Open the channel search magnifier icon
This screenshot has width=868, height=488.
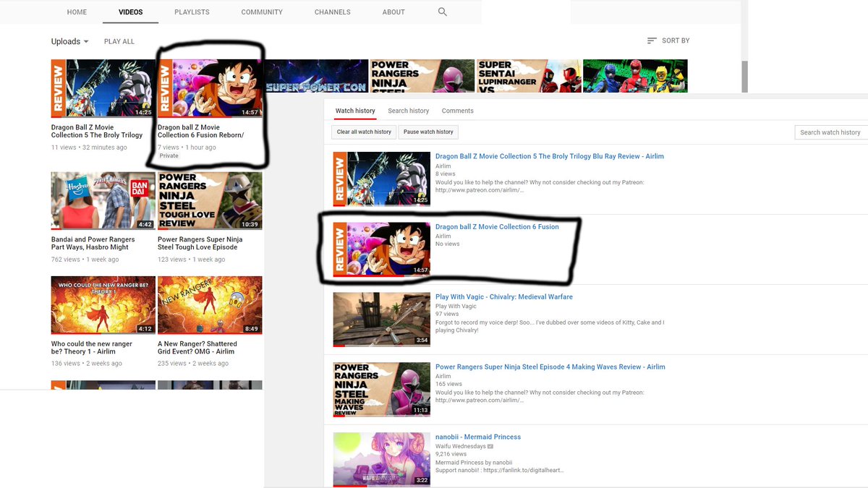coord(443,12)
